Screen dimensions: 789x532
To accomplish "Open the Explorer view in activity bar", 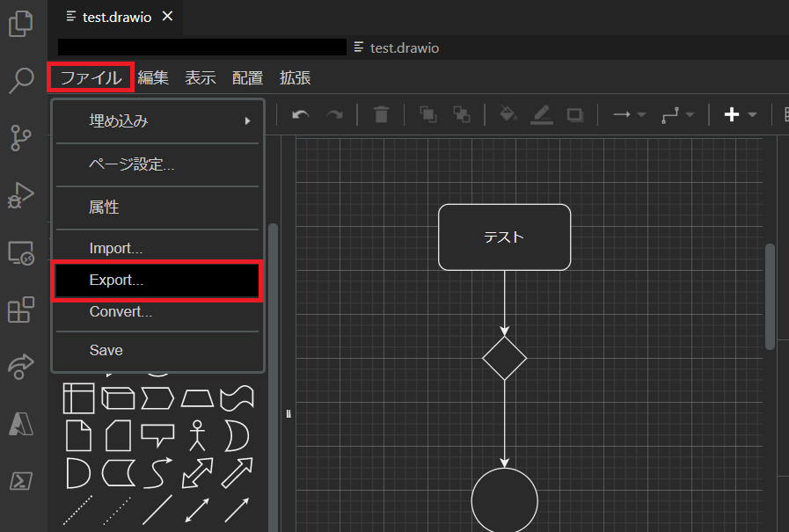I will point(21,23).
